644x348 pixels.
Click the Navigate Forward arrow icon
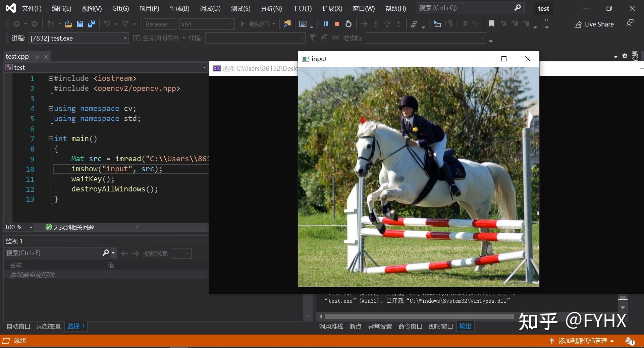(35, 24)
